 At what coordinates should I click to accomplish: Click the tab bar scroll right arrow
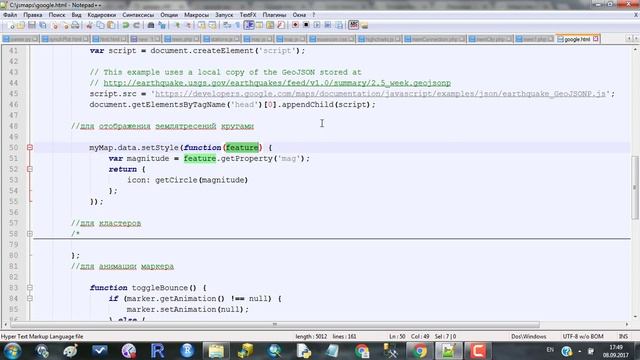[636, 38]
